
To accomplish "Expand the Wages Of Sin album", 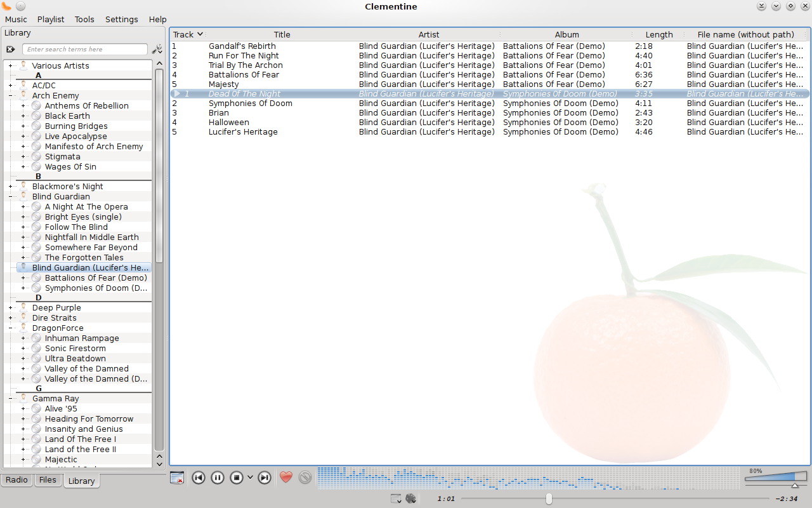I will 23,167.
